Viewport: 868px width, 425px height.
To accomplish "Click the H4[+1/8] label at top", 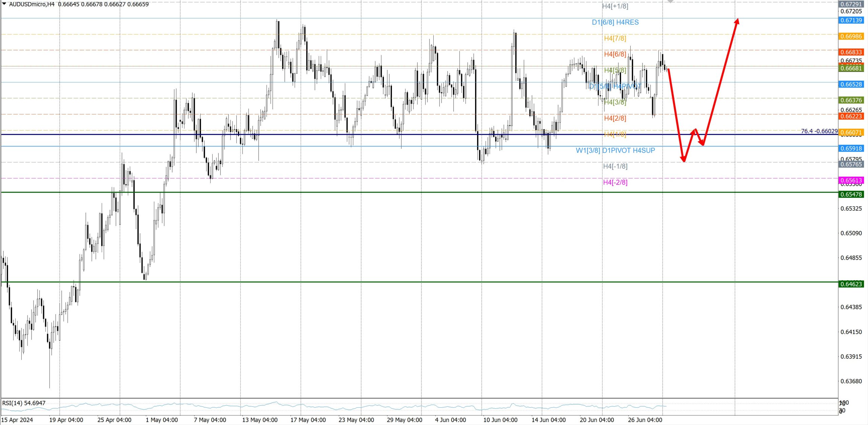I will click(615, 6).
